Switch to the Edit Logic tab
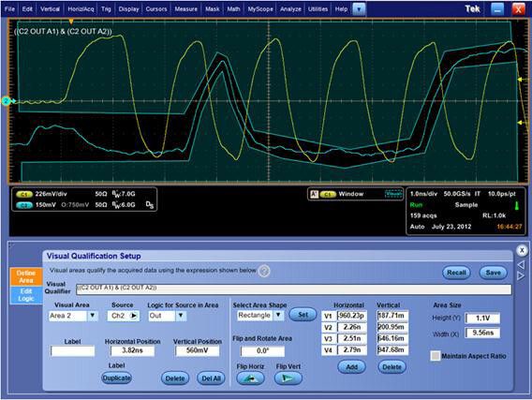This screenshot has width=532, height=400. pos(26,295)
